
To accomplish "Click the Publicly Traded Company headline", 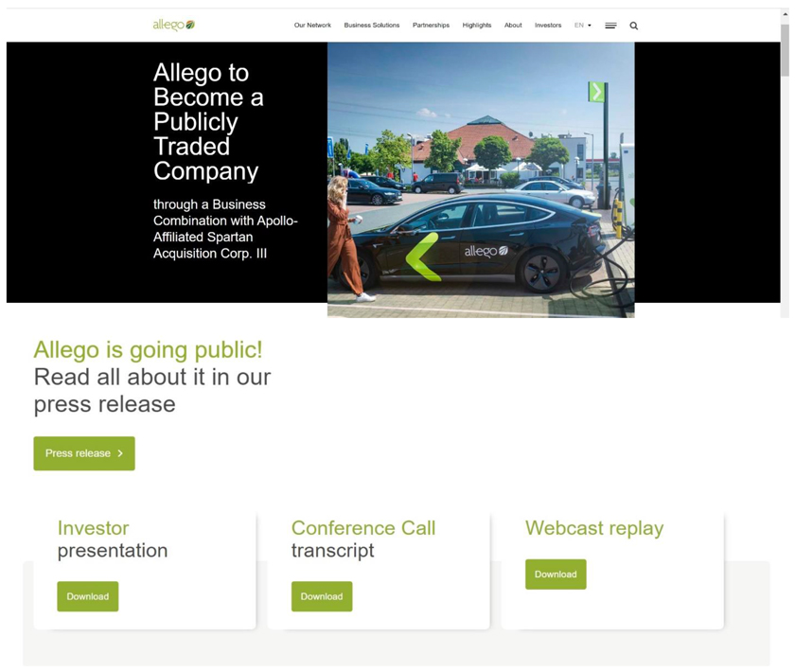I will click(x=208, y=121).
